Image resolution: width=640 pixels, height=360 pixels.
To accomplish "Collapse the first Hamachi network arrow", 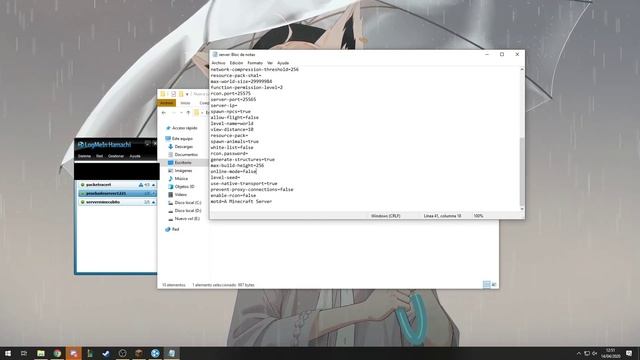I will tap(154, 185).
